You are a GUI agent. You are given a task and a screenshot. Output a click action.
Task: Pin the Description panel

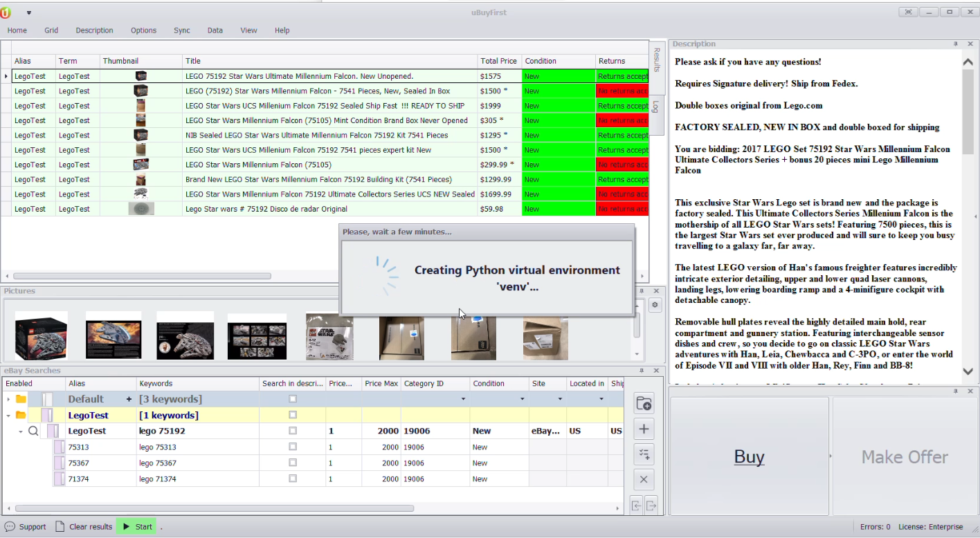[956, 44]
